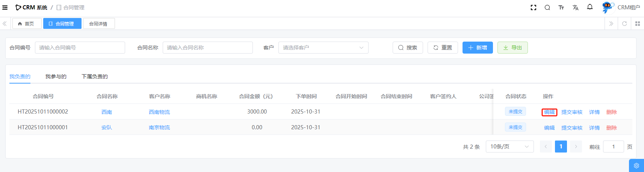Screen dimensions: 644x172
Task: Open the tab grid menu icon
Action: pyautogui.click(x=637, y=24)
